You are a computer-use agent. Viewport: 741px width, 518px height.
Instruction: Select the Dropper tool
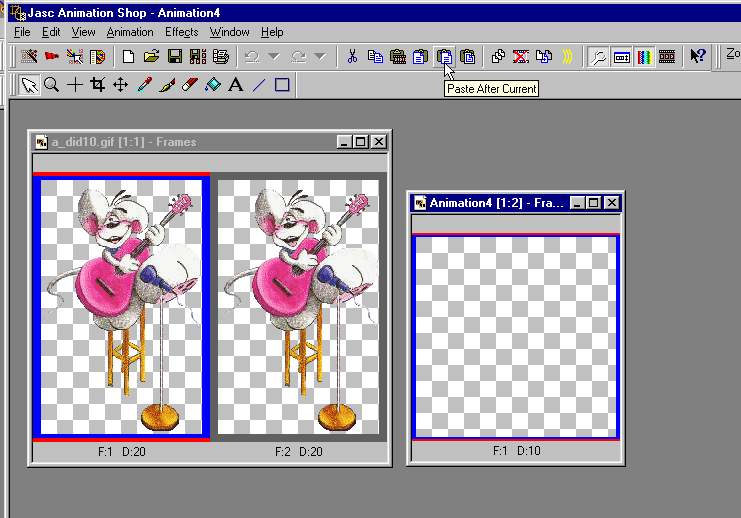click(x=144, y=85)
